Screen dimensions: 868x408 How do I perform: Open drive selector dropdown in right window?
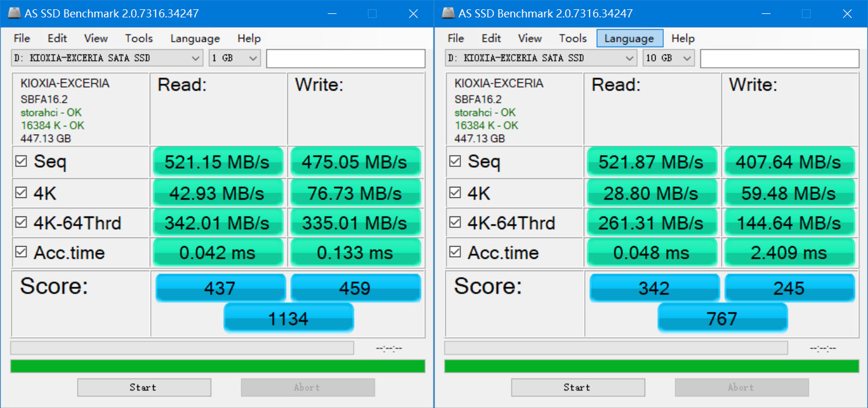coord(541,58)
